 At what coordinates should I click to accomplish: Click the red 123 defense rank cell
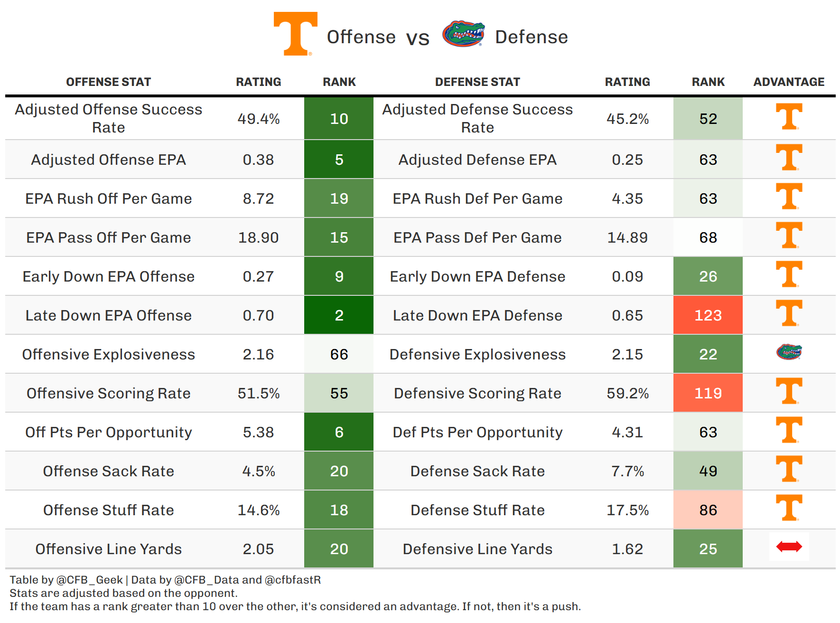coord(708,315)
